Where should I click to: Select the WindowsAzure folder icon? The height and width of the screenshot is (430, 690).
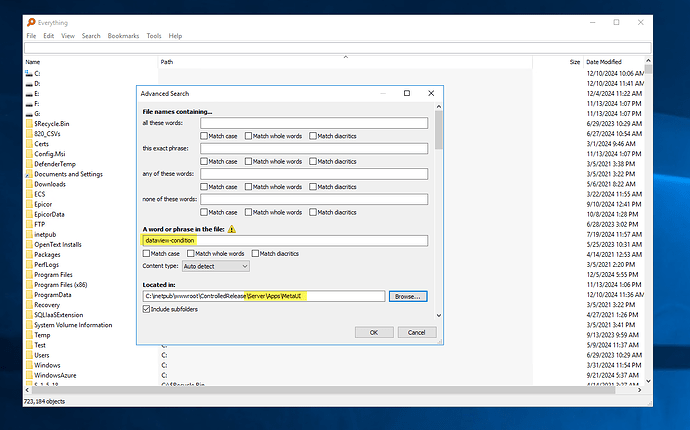[29, 375]
